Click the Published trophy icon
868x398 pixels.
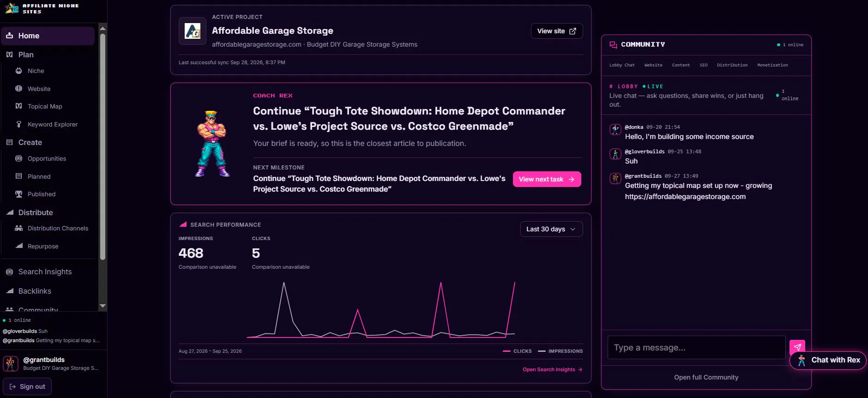point(18,194)
